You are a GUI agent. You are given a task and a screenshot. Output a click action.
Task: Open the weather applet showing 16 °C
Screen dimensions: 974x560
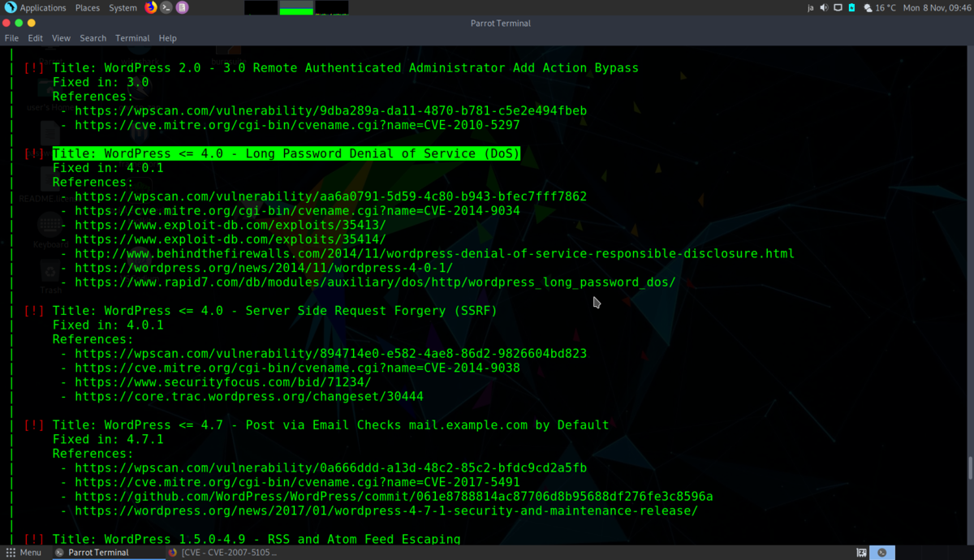(879, 7)
